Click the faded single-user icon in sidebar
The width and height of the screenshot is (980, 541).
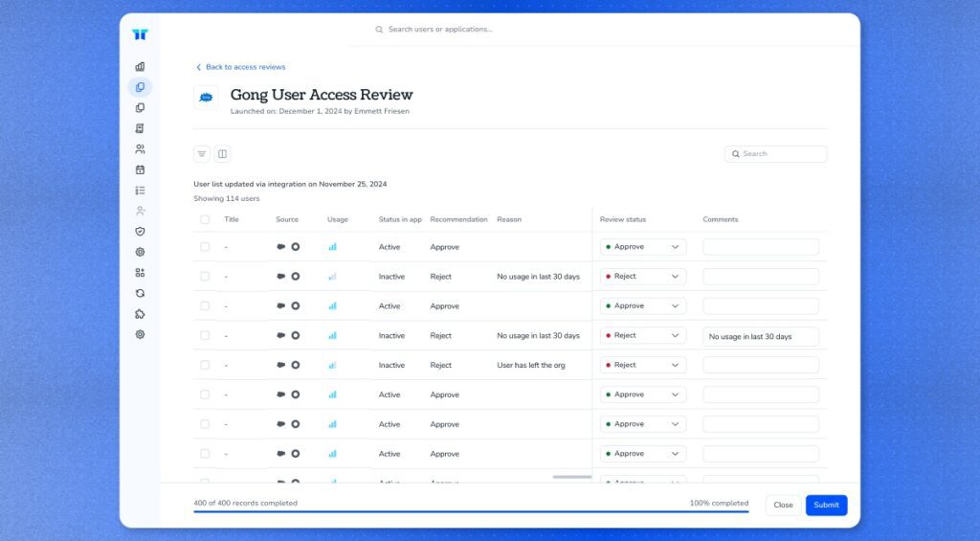140,211
